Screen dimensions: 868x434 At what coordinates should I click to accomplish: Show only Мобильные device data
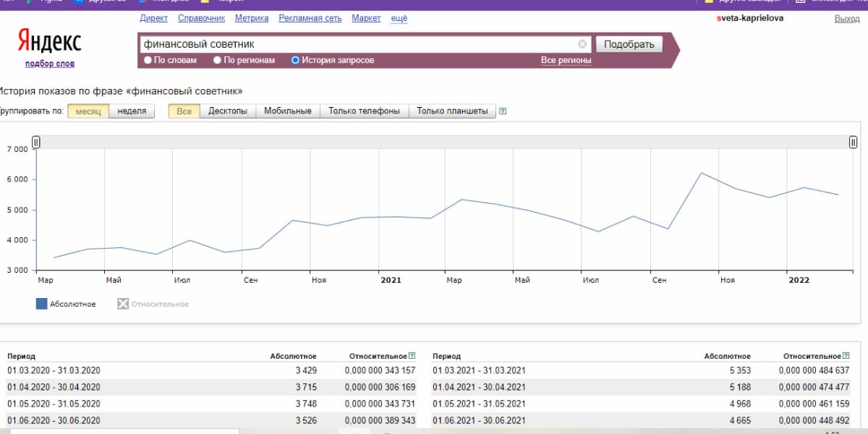point(287,111)
